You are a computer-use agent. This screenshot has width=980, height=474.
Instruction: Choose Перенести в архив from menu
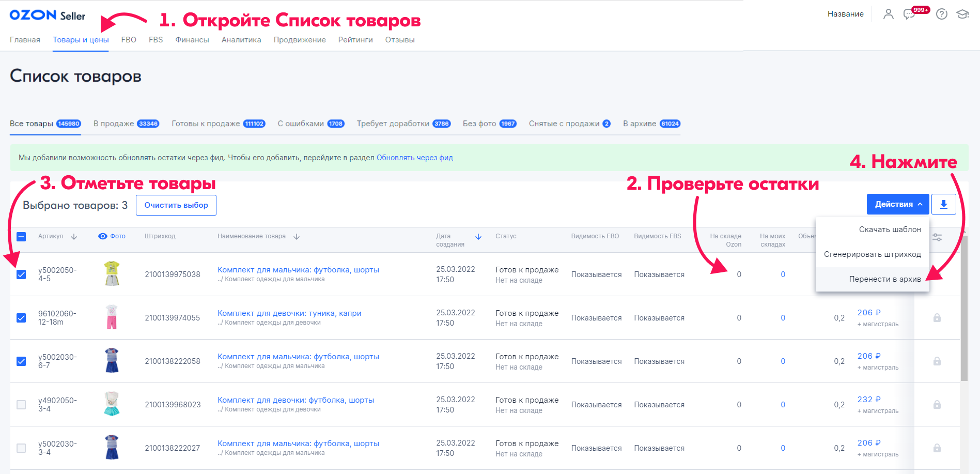pos(884,279)
